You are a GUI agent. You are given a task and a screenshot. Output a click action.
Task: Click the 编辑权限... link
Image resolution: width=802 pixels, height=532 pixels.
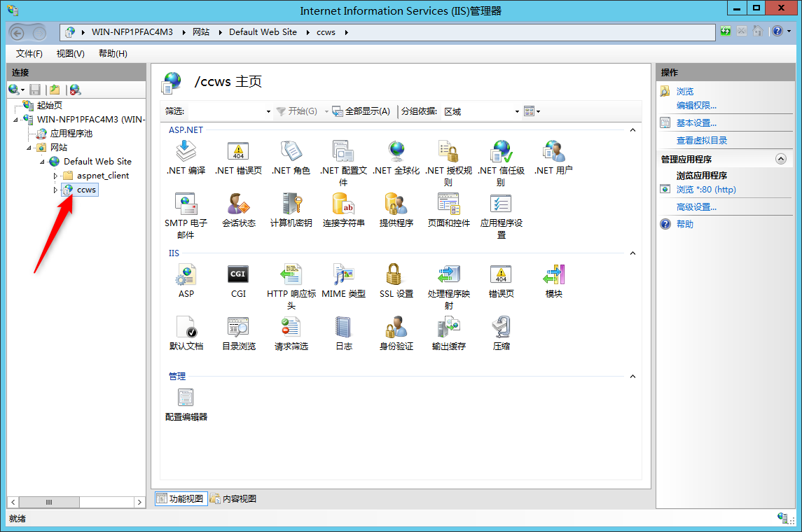point(696,105)
